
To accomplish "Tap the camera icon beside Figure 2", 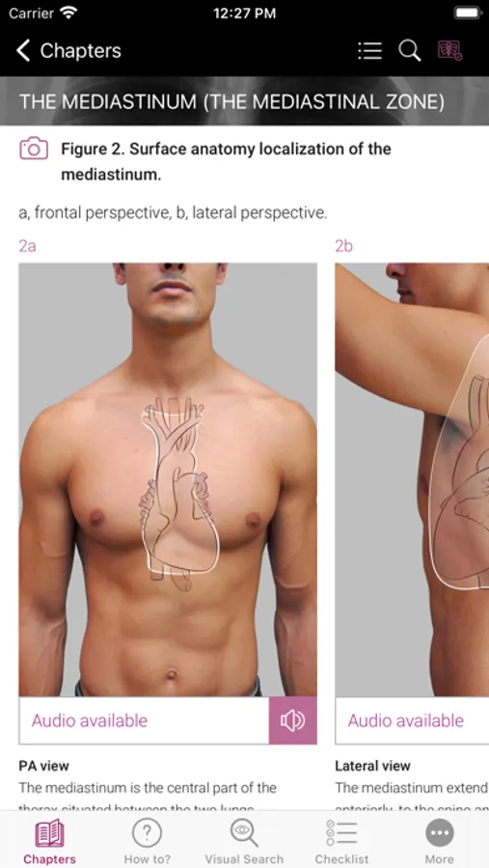I will click(x=34, y=149).
